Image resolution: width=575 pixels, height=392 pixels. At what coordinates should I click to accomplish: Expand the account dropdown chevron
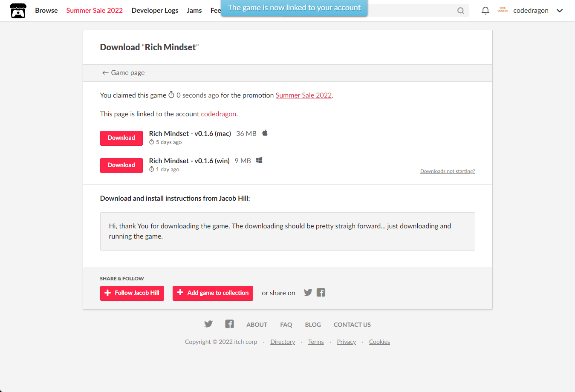pos(560,11)
